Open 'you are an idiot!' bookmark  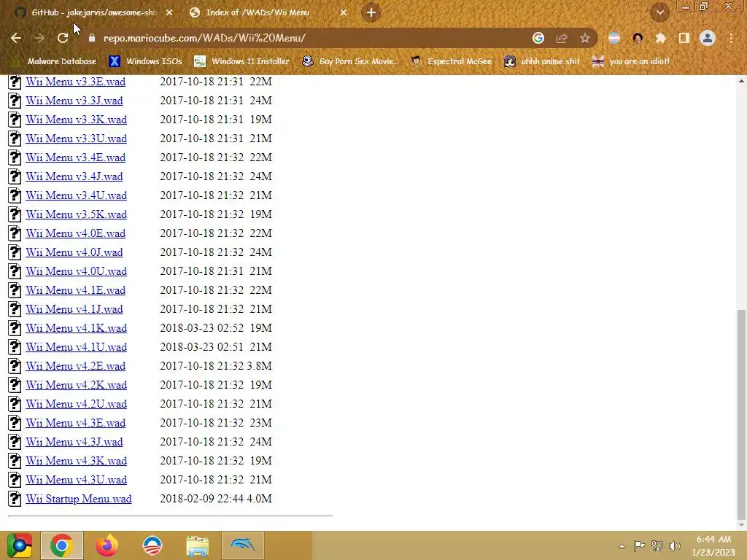631,61
